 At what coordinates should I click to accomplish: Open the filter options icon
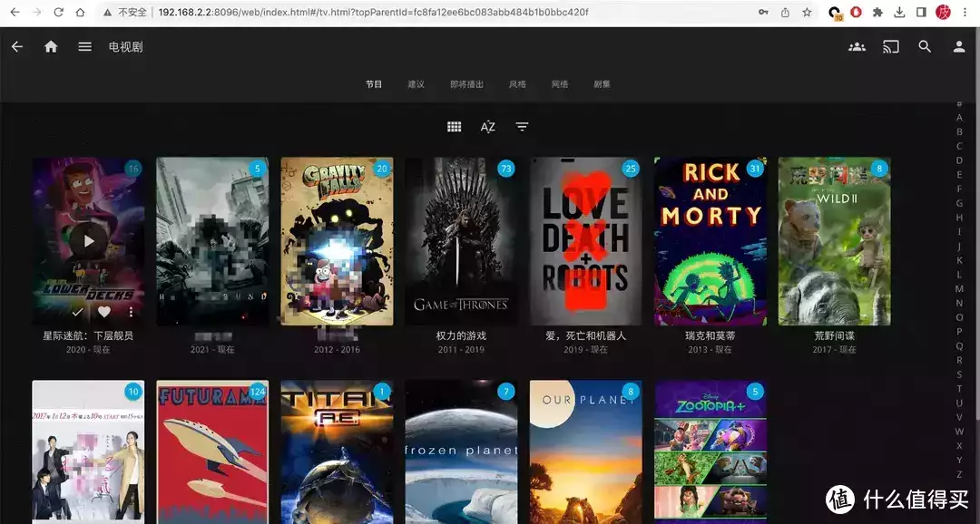pyautogui.click(x=522, y=127)
